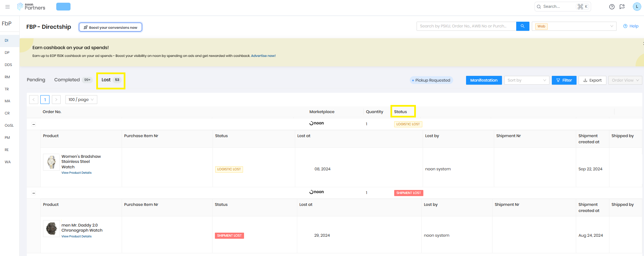This screenshot has width=644, height=256.
Task: Click the Marketplace column header
Action: (x=322, y=112)
